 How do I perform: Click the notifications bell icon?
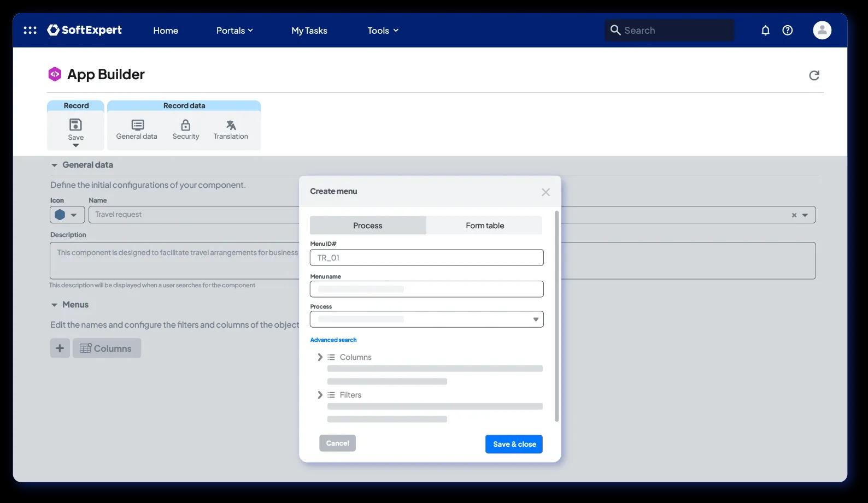pyautogui.click(x=765, y=30)
